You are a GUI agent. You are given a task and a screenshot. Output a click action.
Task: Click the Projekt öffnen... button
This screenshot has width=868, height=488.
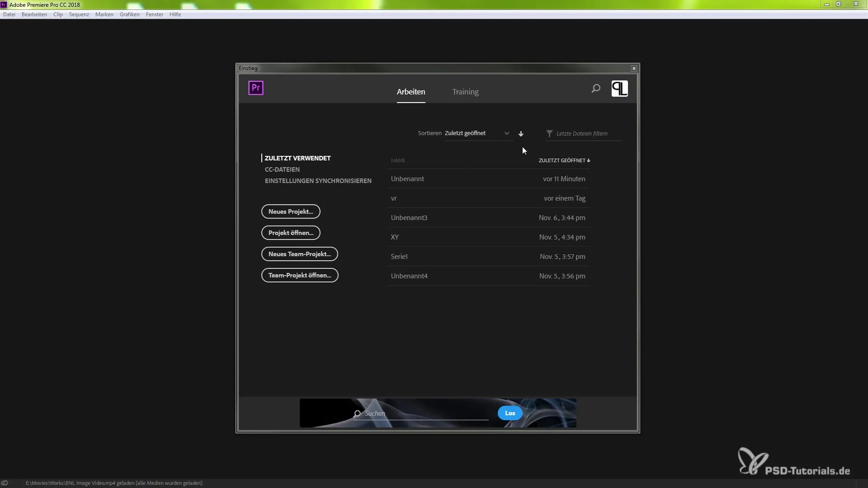click(291, 233)
